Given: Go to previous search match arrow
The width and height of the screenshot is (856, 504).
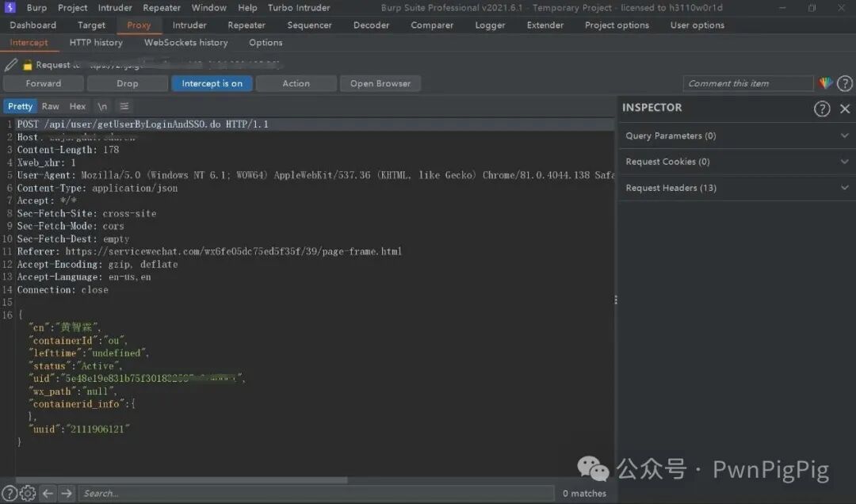Looking at the screenshot, I should coord(48,493).
